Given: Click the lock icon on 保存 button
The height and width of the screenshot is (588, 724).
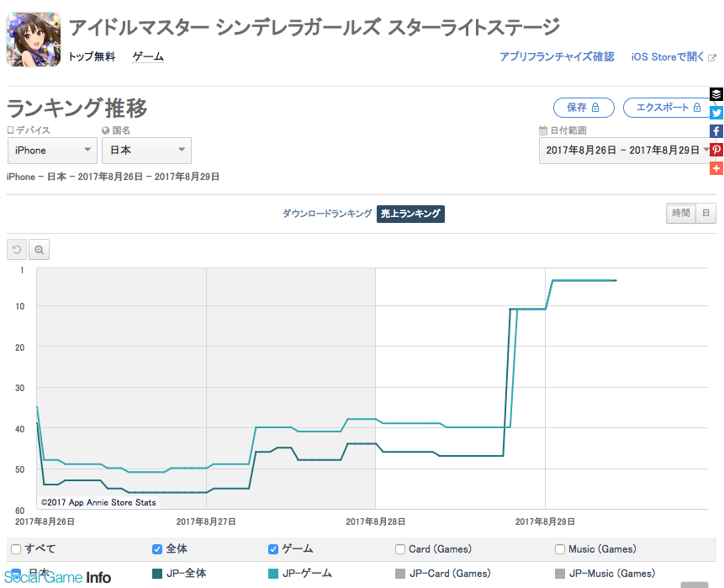Looking at the screenshot, I should click(595, 108).
